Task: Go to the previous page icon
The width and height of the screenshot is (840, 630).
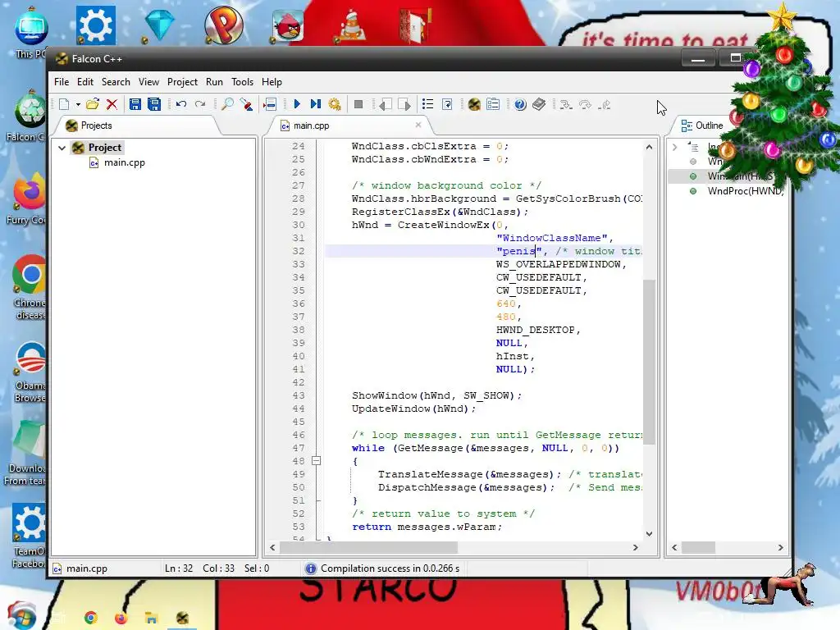Action: point(386,104)
